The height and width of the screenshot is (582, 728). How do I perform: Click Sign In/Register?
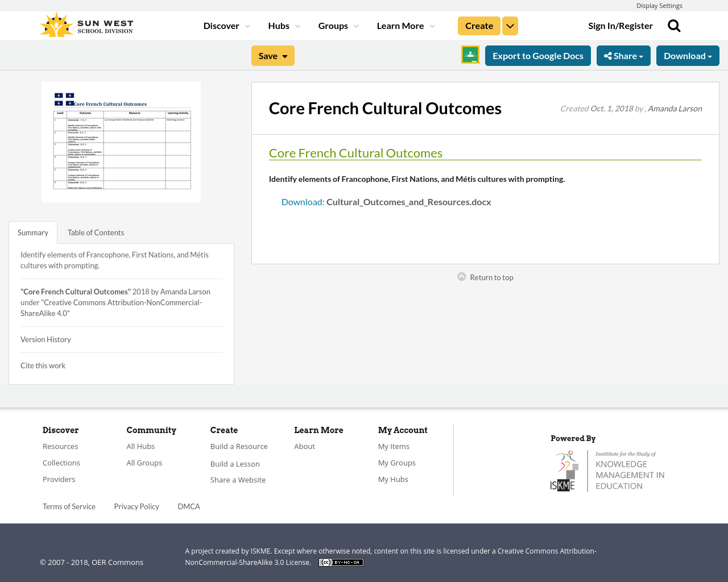[x=620, y=25]
